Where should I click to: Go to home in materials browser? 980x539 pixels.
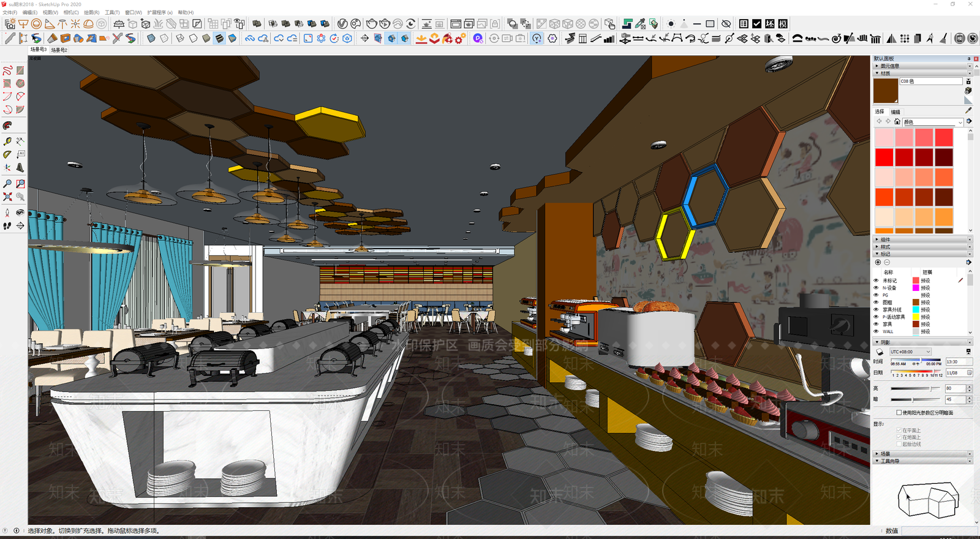[897, 122]
